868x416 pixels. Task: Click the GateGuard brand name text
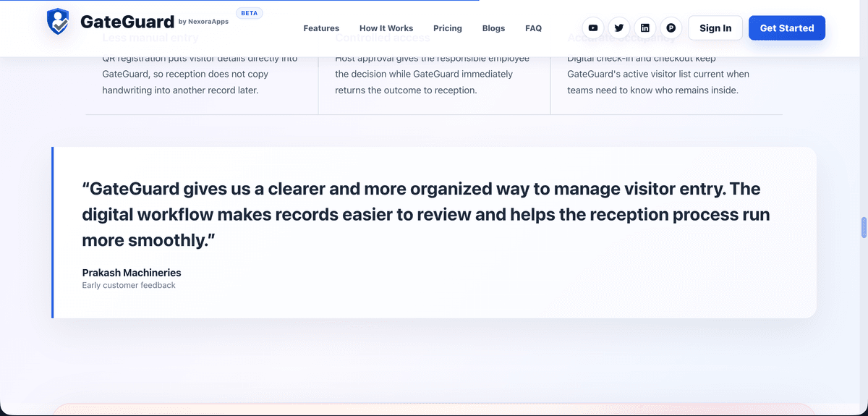[127, 22]
